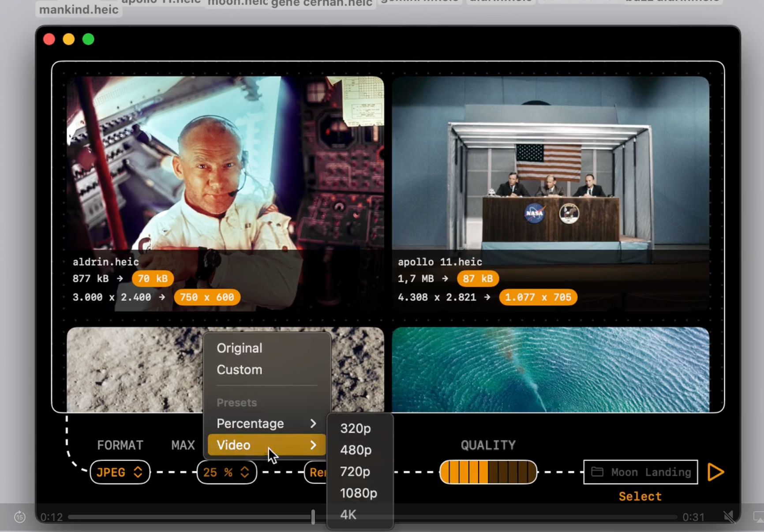
Task: Click the 1.077 x 705 dimensions badge
Action: point(538,297)
